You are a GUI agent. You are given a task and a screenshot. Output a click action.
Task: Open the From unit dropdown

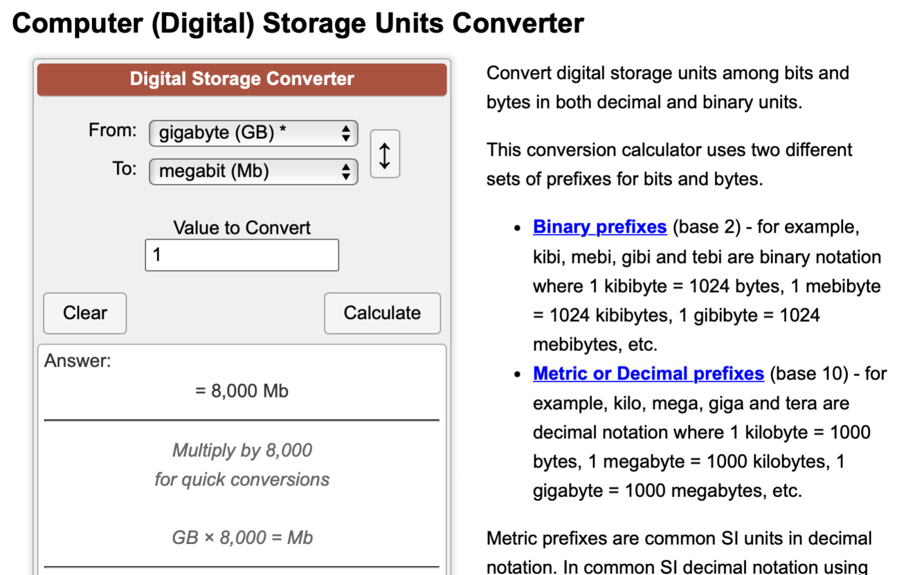click(x=253, y=133)
